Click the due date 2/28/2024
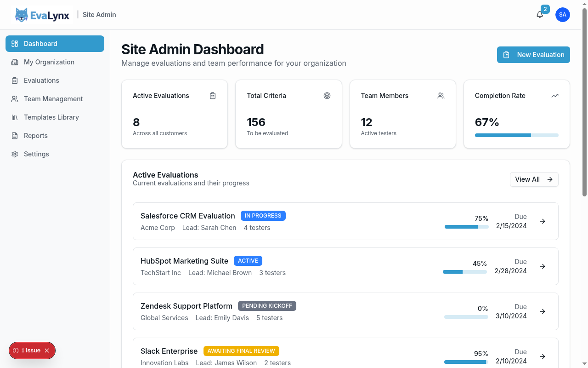 click(511, 271)
